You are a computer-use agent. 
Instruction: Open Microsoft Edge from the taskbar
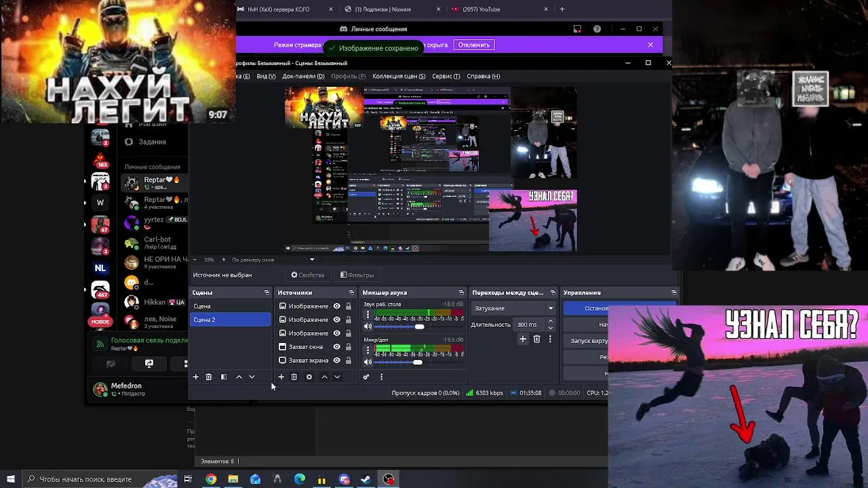299,479
